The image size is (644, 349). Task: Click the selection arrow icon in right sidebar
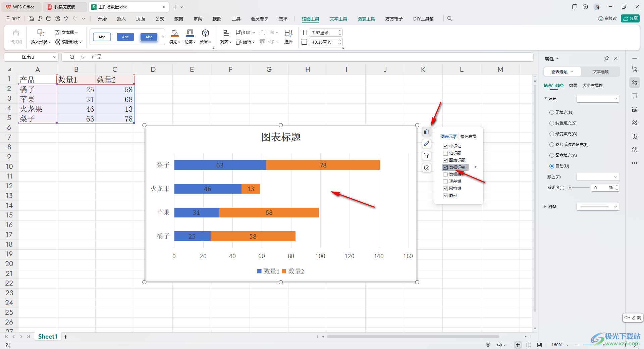(x=635, y=69)
